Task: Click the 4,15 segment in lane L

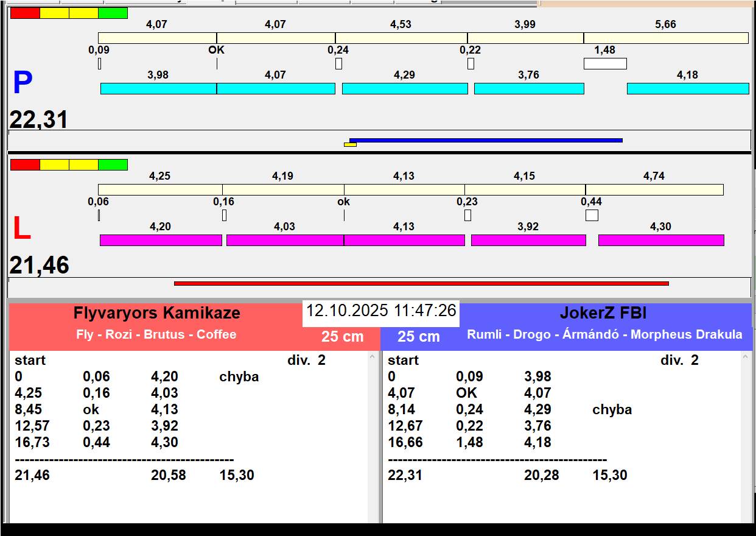Action: coord(525,189)
